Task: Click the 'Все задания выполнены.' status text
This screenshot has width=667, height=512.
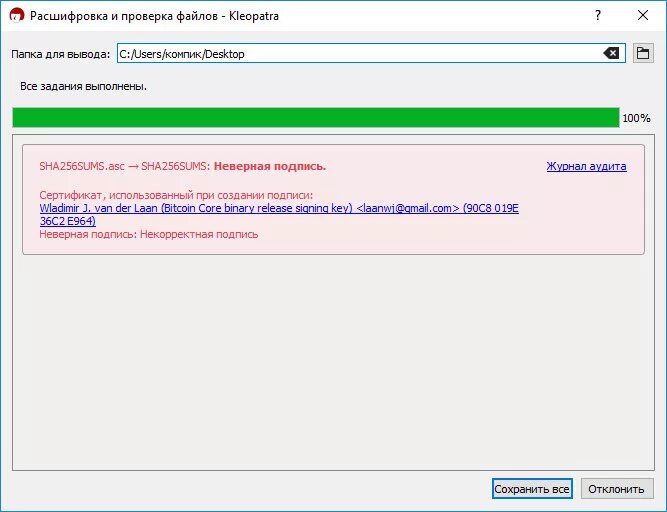Action: [83, 86]
